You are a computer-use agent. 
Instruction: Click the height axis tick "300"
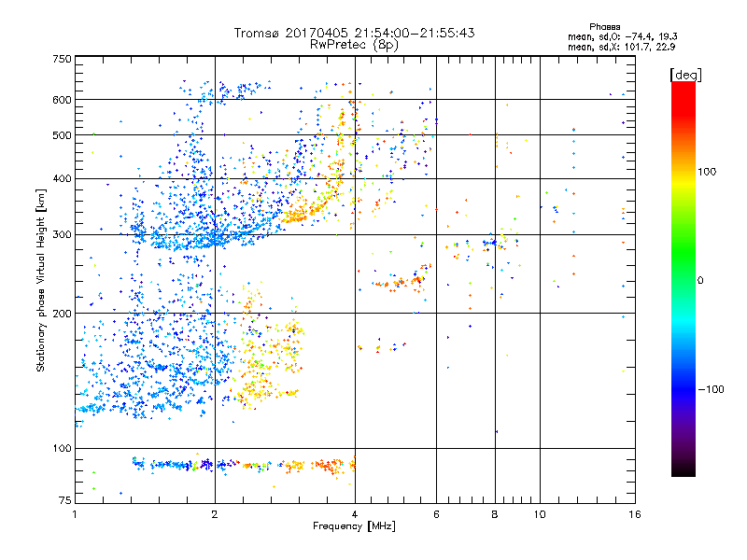click(x=62, y=235)
